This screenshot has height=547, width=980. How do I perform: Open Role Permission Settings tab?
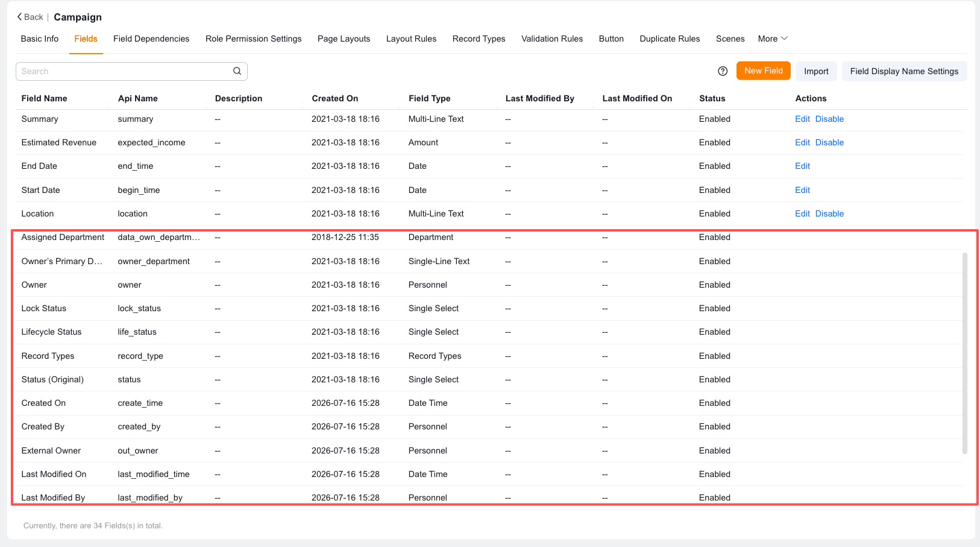click(x=254, y=39)
